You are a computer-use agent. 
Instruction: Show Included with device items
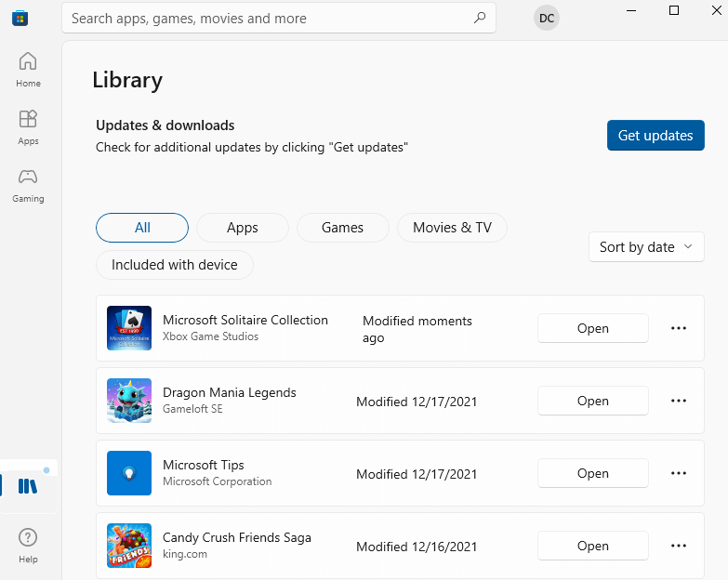175,265
